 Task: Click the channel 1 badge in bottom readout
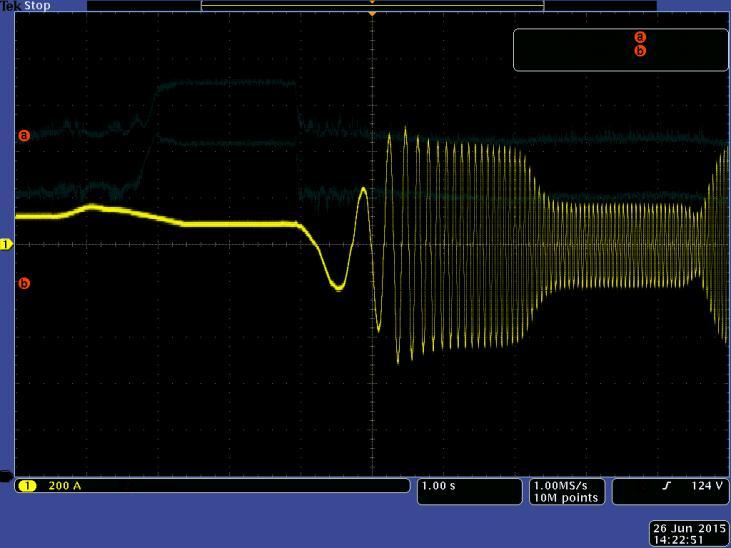pyautogui.click(x=27, y=486)
